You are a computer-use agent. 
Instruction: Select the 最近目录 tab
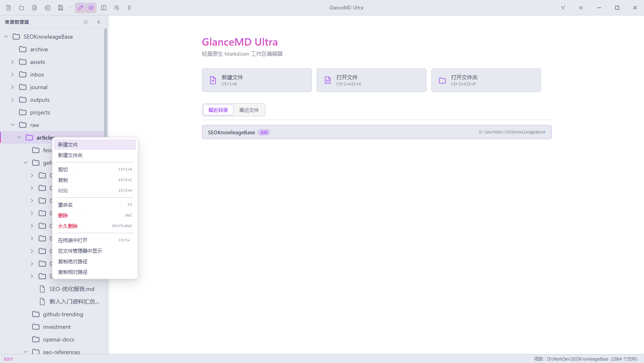pyautogui.click(x=218, y=110)
